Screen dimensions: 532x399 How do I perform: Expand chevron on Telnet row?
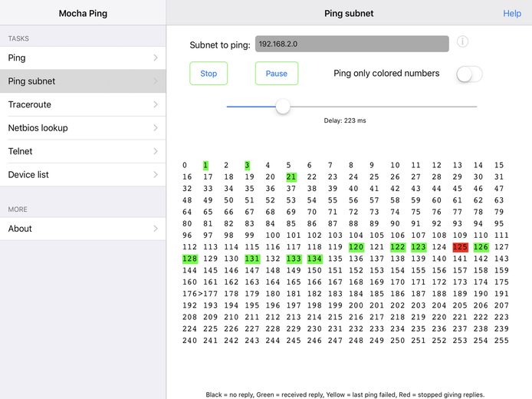[x=156, y=151]
